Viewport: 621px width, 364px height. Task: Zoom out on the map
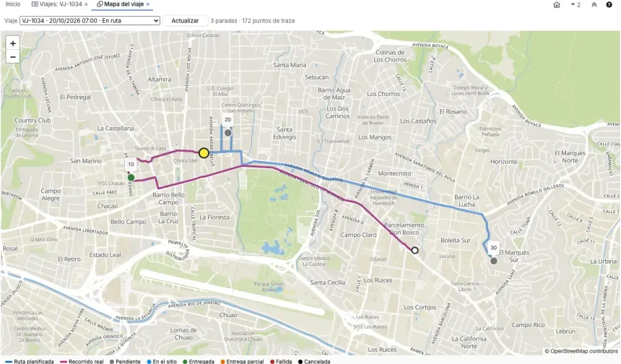13,57
